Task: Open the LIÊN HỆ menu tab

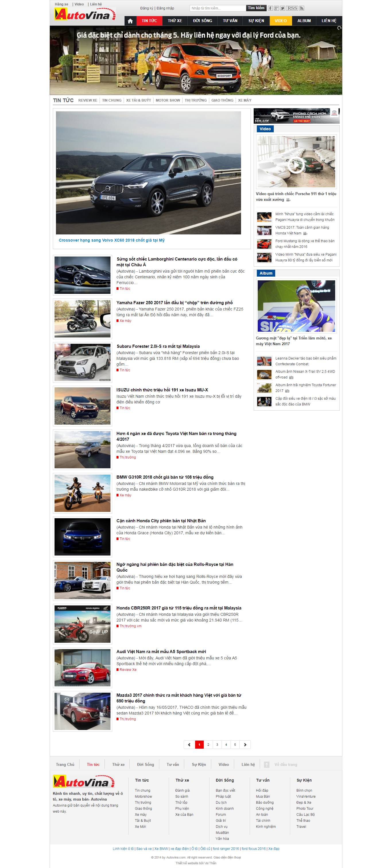Action: tap(329, 21)
